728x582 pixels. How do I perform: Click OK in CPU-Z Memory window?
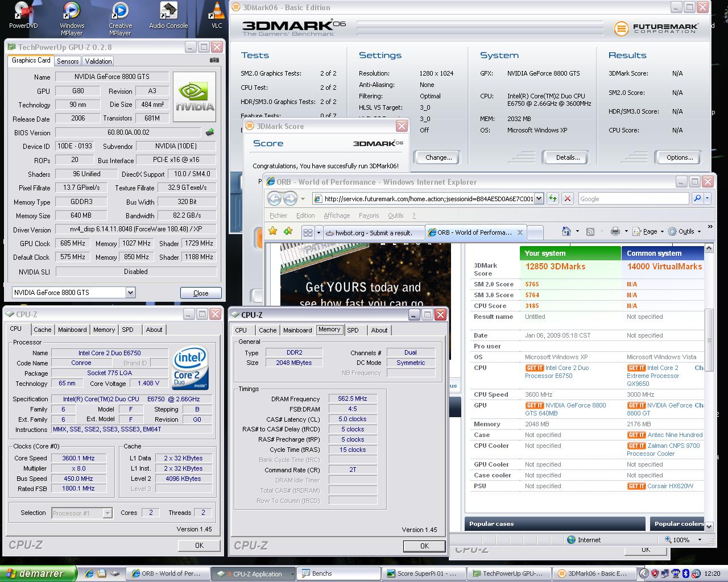[424, 546]
